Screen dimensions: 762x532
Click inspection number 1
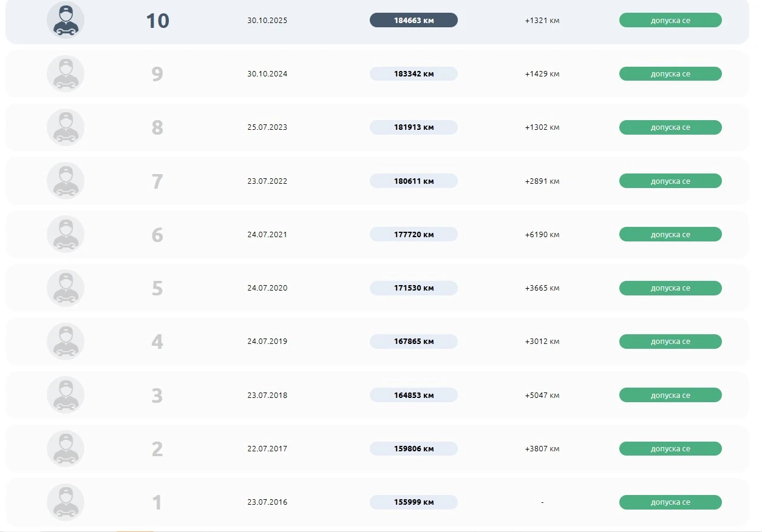tap(157, 503)
